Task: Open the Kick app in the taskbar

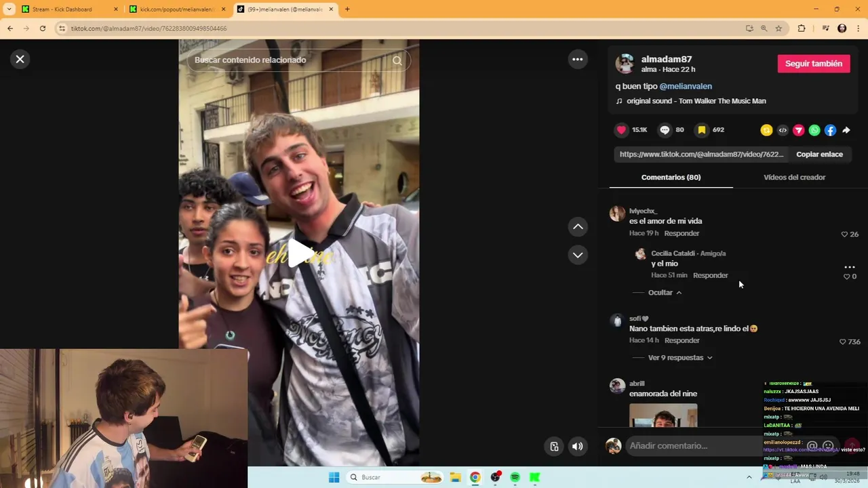Action: pyautogui.click(x=534, y=478)
